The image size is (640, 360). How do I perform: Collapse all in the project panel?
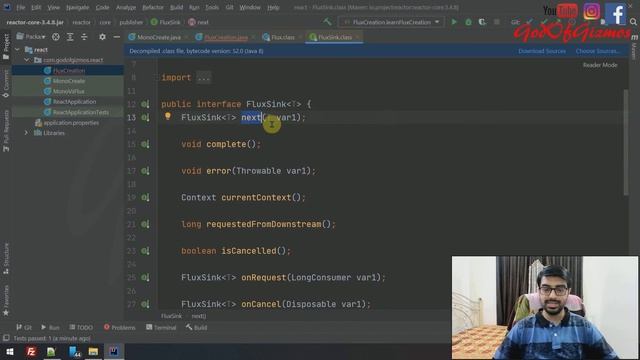coord(84,37)
